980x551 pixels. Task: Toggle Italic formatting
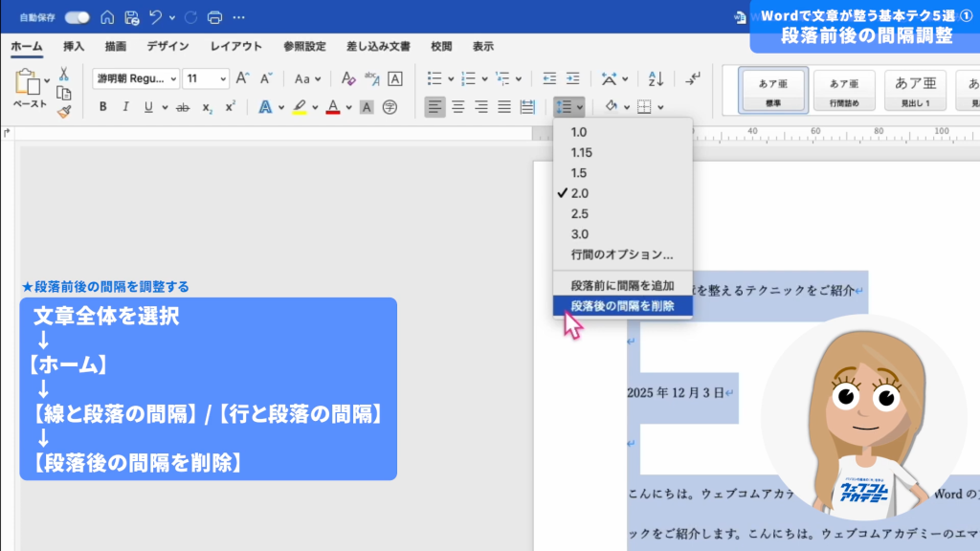click(x=125, y=107)
